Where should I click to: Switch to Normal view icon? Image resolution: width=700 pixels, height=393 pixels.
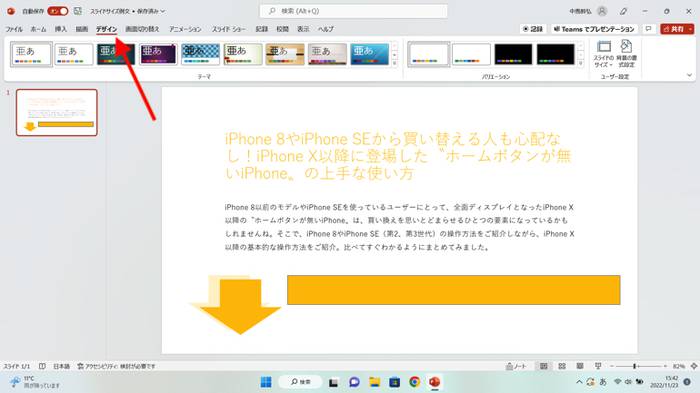(543, 366)
